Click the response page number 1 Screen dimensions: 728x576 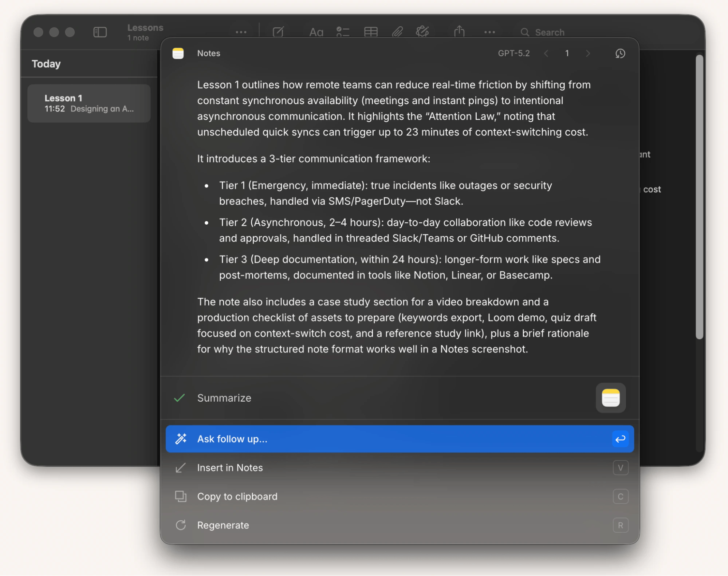pos(567,54)
